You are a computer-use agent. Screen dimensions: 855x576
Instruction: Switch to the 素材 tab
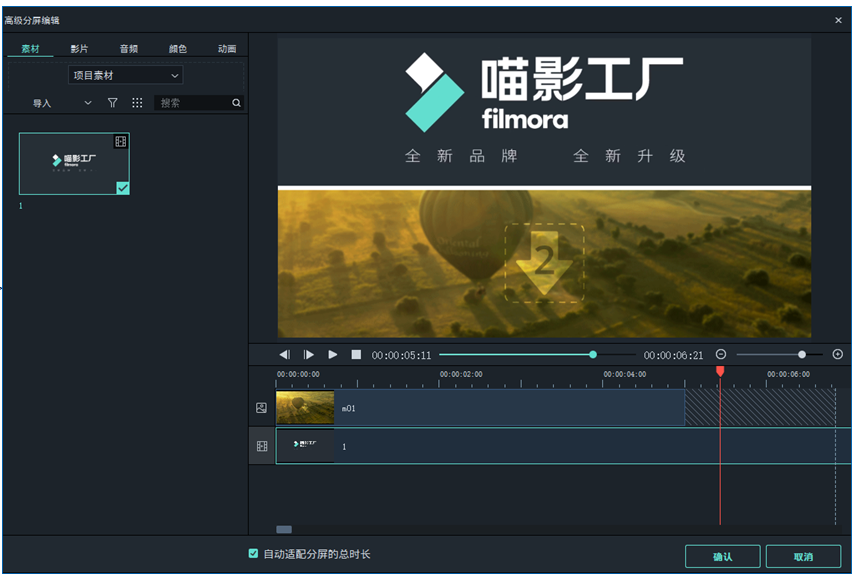(31, 49)
